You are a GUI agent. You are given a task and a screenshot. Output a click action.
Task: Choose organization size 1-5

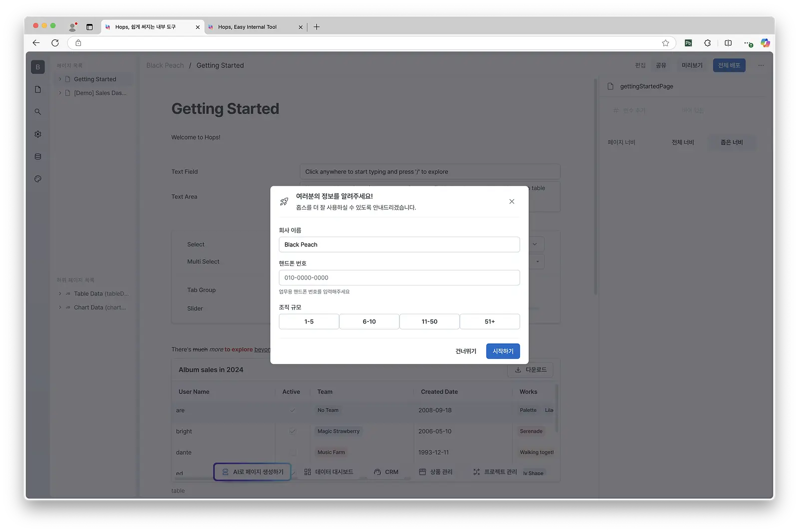click(x=309, y=321)
